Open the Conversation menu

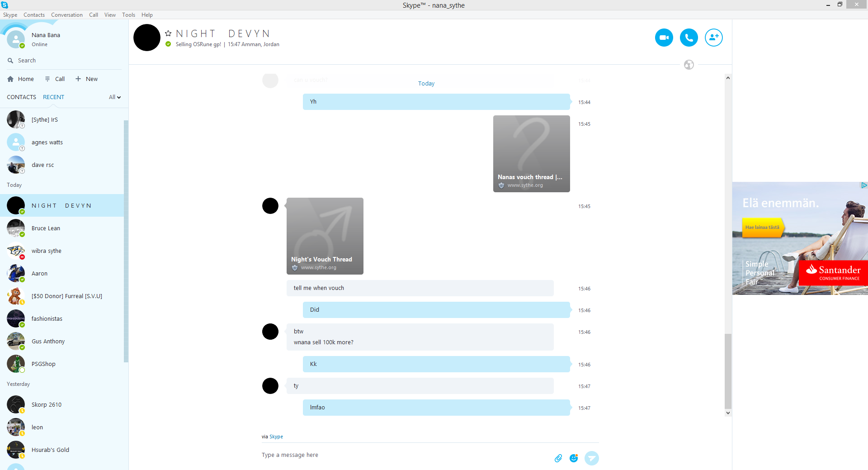(67, 15)
